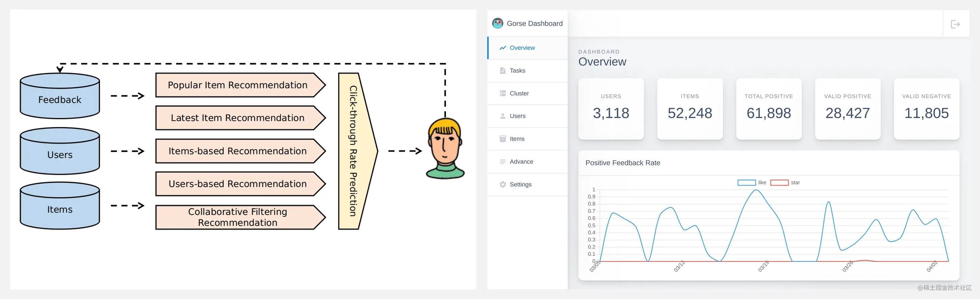Click the Total Positive value 61,898
The width and height of the screenshot is (980, 299).
point(769,113)
